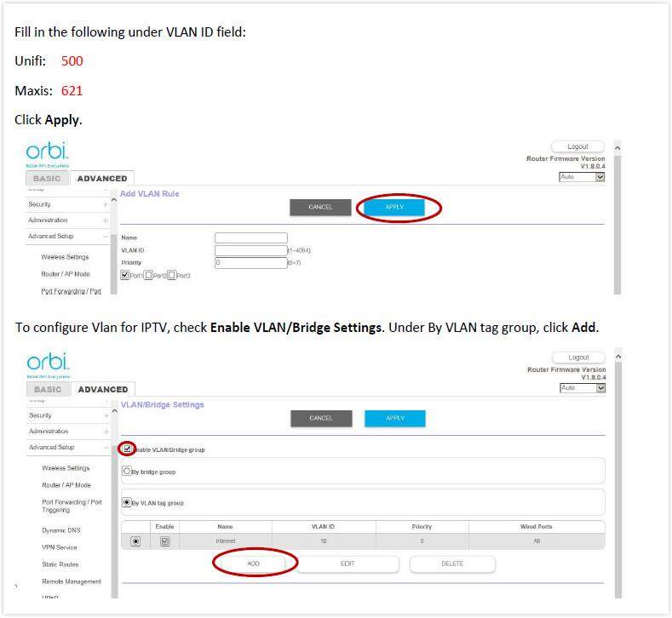Select the Internet row radio button
Viewport: 672px width, 618px height.
coord(135,541)
